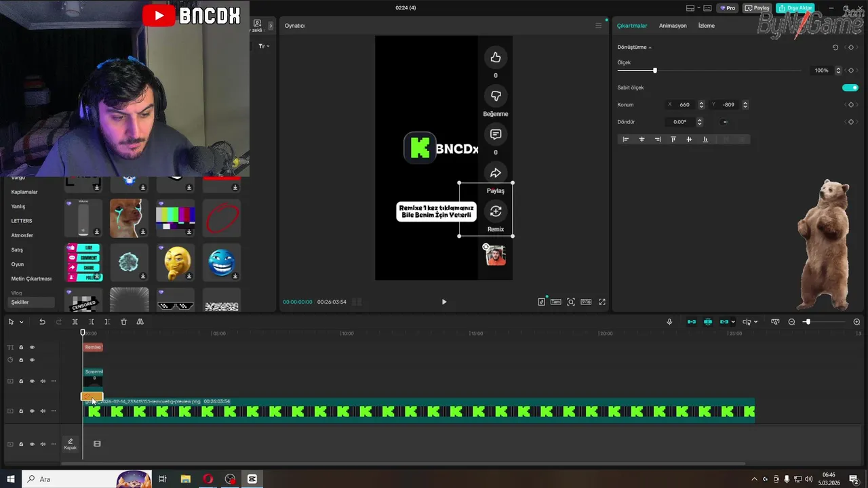This screenshot has width=868, height=488.
Task: Align sticker vertically centered
Action: (689, 139)
